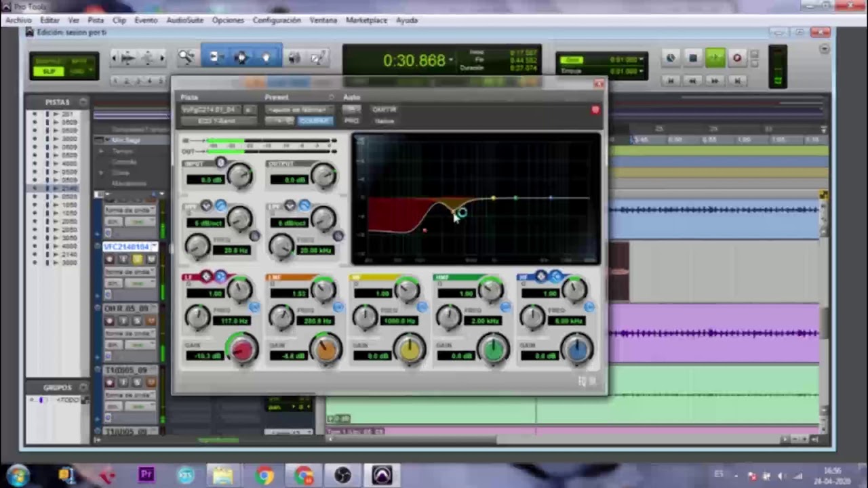Click the blue Compare button

[315, 121]
